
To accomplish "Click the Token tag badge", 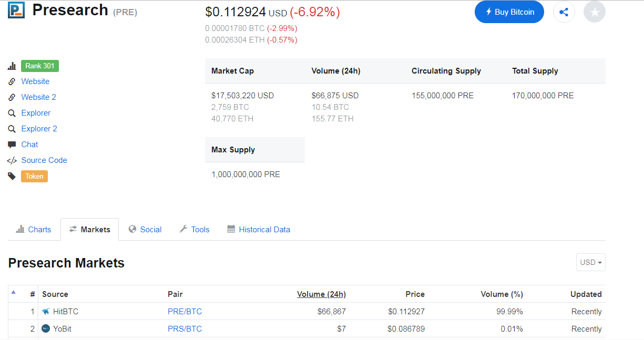I will pyautogui.click(x=34, y=177).
